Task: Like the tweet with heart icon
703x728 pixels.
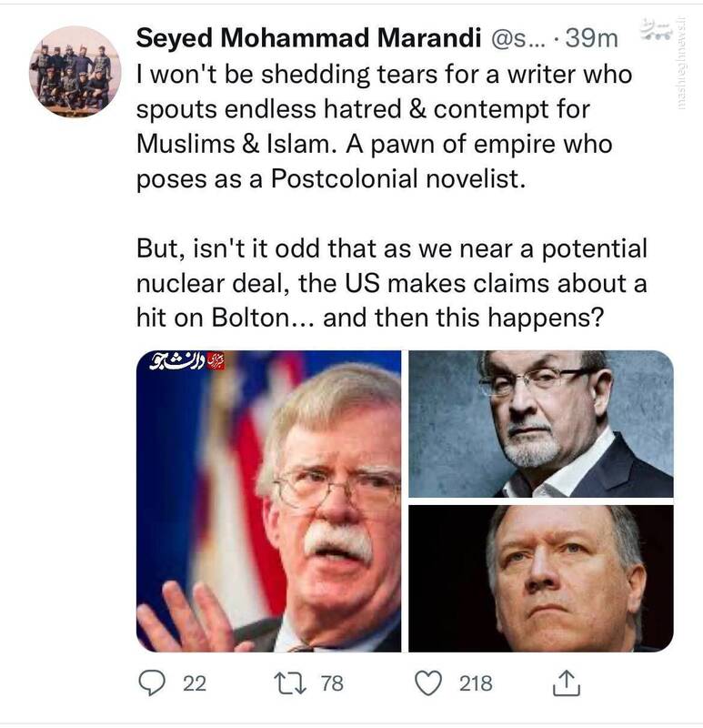Action: (428, 682)
